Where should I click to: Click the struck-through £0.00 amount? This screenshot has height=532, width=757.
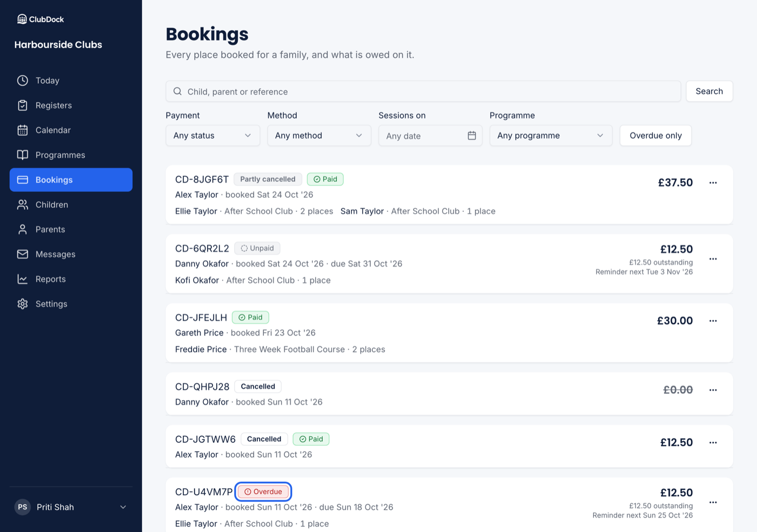678,390
